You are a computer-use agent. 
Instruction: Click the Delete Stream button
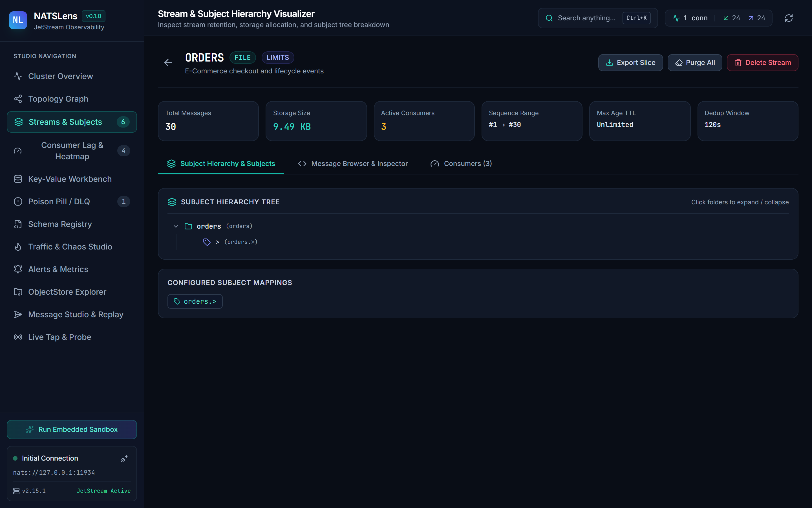(762, 63)
